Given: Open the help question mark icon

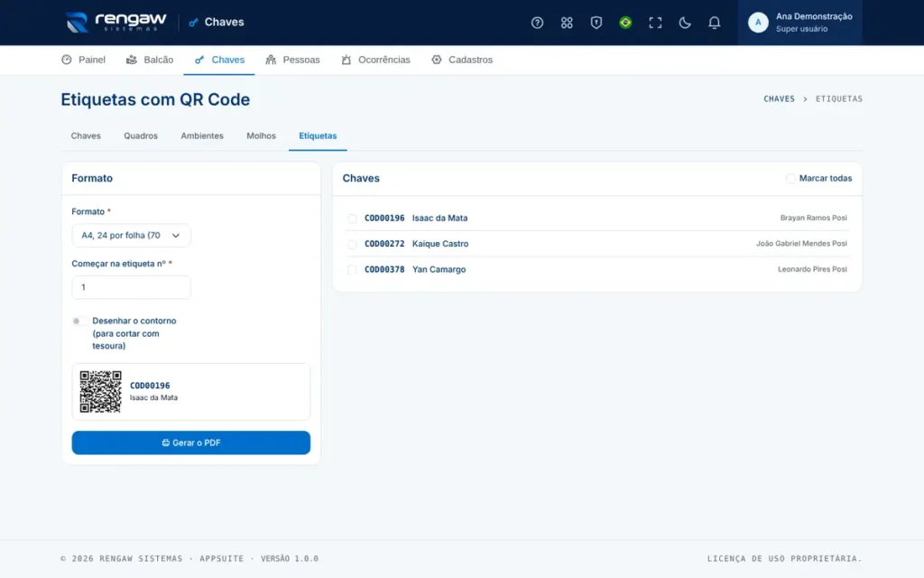Looking at the screenshot, I should click(x=537, y=23).
